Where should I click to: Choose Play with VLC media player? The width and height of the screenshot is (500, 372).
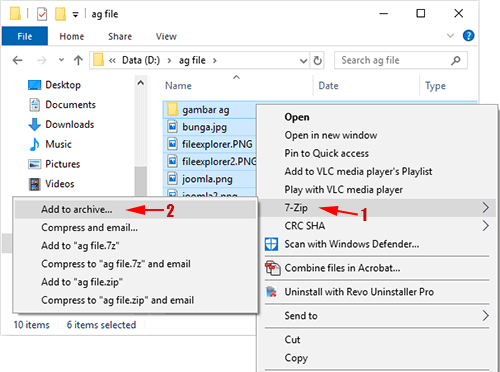[377, 190]
